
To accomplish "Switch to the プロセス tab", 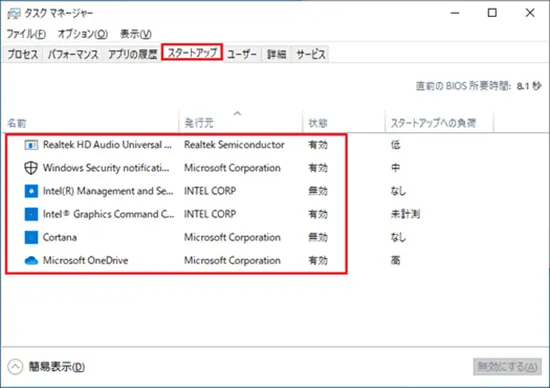I will click(x=23, y=54).
